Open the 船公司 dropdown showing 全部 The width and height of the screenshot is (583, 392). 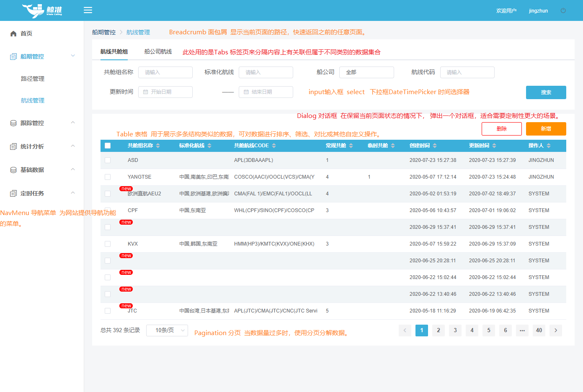(366, 72)
